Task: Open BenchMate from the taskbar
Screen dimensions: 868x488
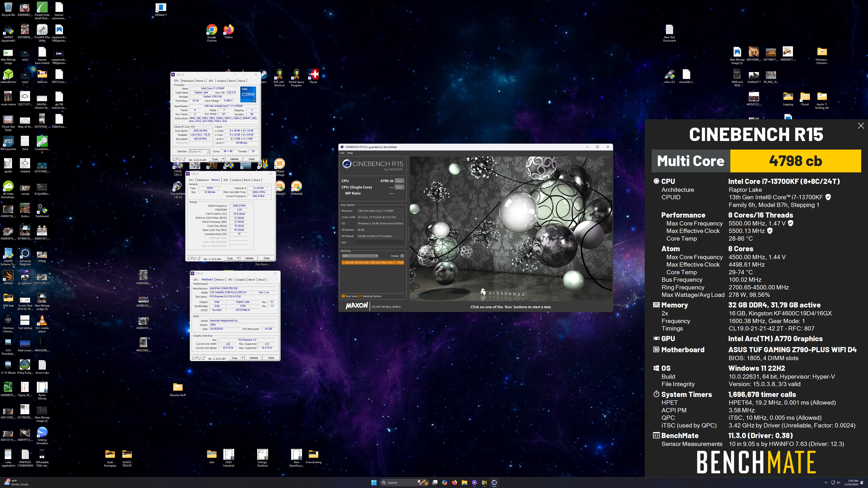Action: pos(484,483)
